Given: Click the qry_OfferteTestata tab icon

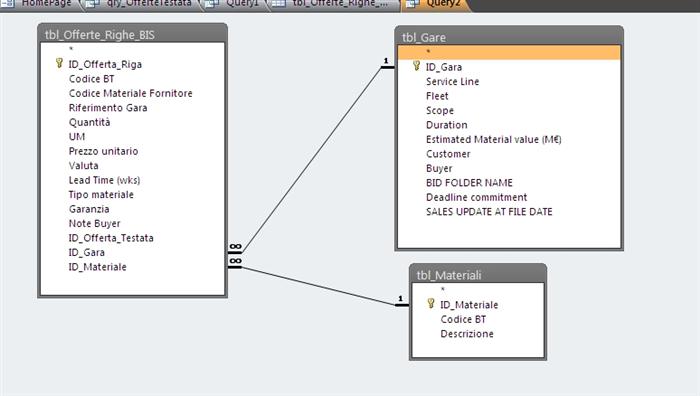Looking at the screenshot, I should [93, 4].
